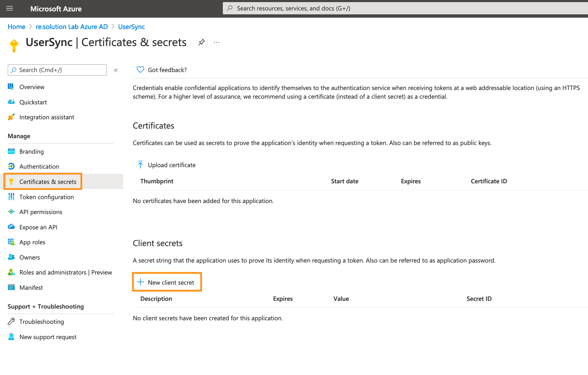
Task: Click the Token configuration bars icon
Action: pyautogui.click(x=11, y=196)
